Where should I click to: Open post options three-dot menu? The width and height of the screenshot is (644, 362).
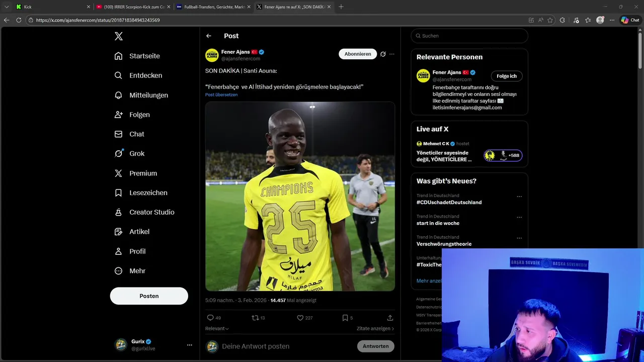coord(392,54)
